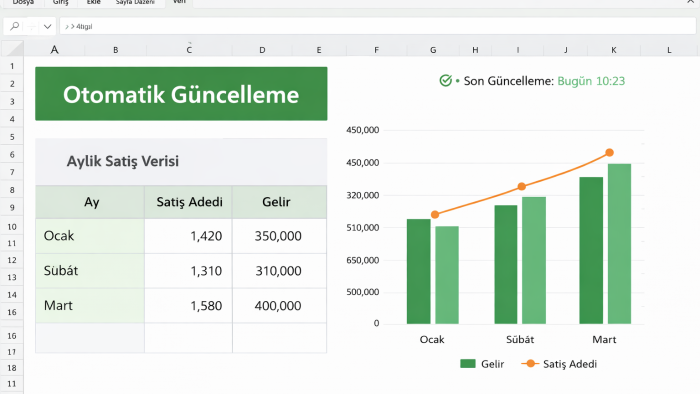700x394 pixels.
Task: Click the cell with value 1,310
Action: click(x=188, y=271)
